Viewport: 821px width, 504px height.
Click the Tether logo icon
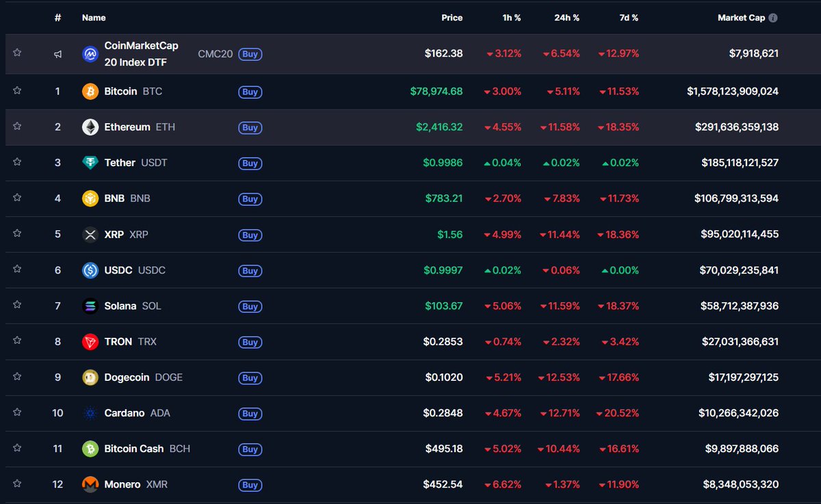click(x=90, y=163)
